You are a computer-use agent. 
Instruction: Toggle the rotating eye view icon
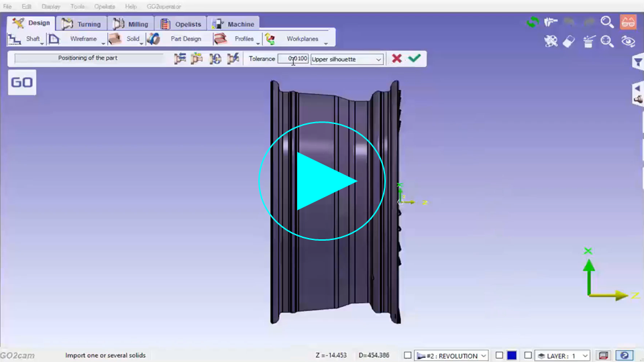tap(628, 42)
